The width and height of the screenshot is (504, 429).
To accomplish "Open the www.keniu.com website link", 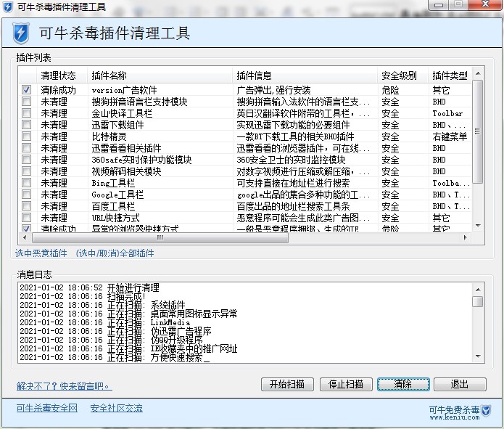I will [x=455, y=417].
